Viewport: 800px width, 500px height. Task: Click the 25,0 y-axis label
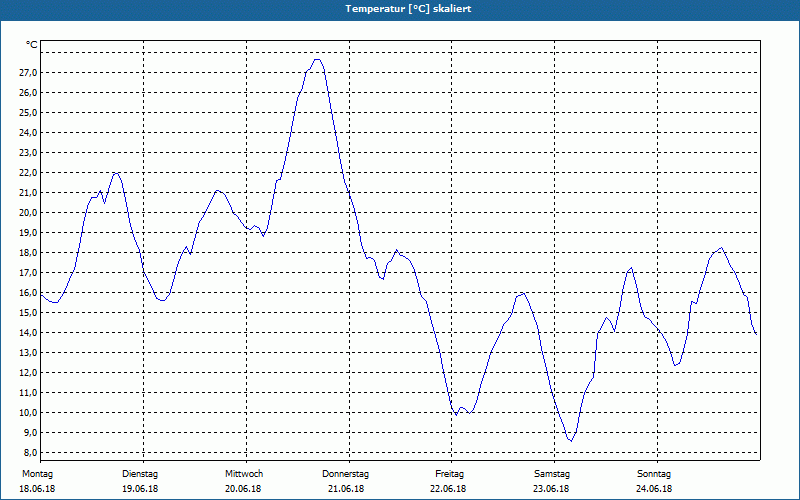click(28, 112)
